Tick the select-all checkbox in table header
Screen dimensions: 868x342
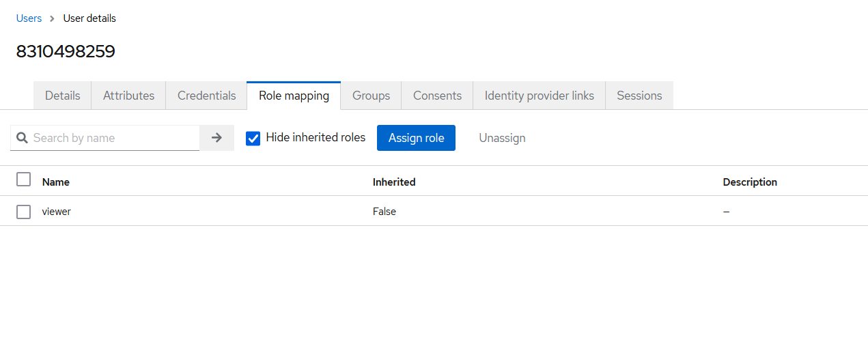(x=23, y=180)
